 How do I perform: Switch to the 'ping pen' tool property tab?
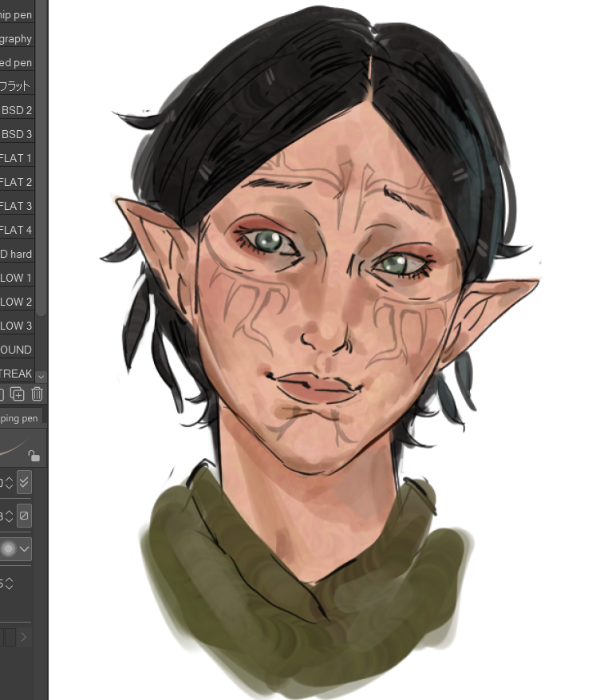(x=20, y=418)
